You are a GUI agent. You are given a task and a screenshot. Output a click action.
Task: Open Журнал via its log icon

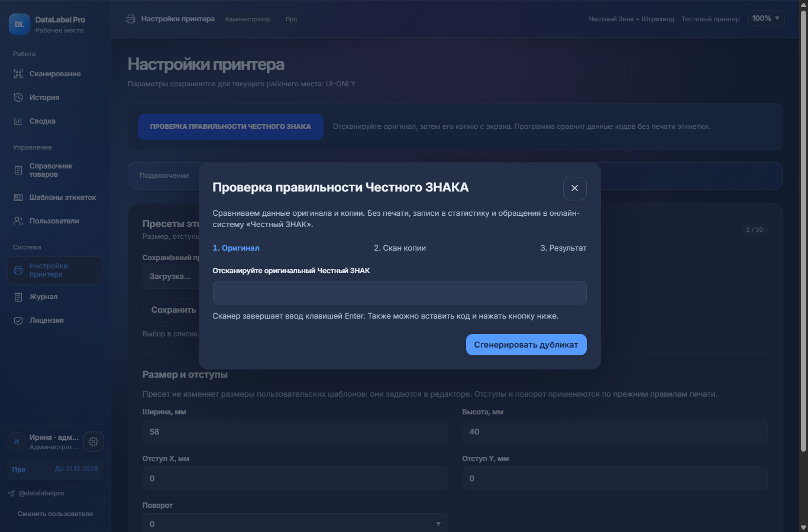tap(18, 297)
